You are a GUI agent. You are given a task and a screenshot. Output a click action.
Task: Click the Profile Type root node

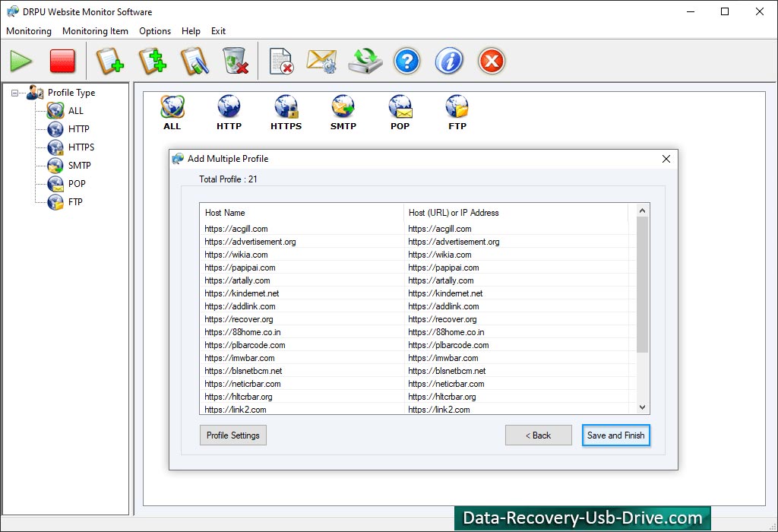point(71,93)
